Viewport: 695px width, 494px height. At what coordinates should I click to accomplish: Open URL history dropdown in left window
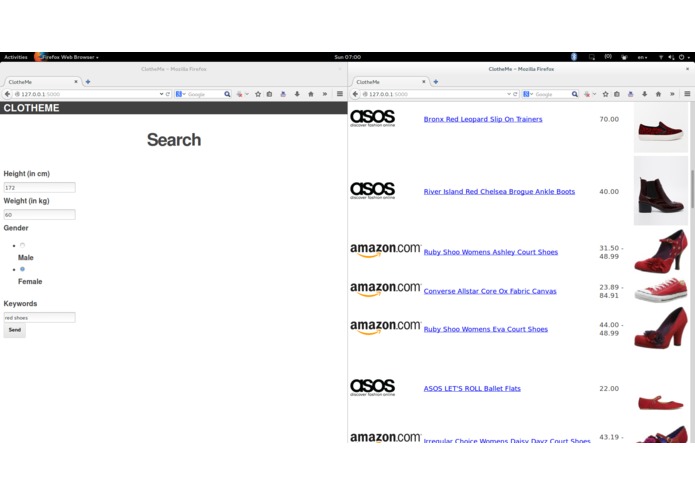[161, 94]
